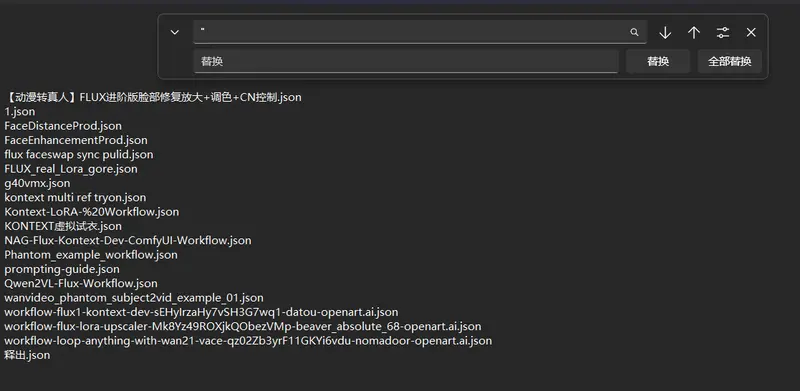Click the NAG-Flux-Kontext-Dev-ComfyUI-Workflow.json line
This screenshot has width=800, height=391.
point(128,240)
